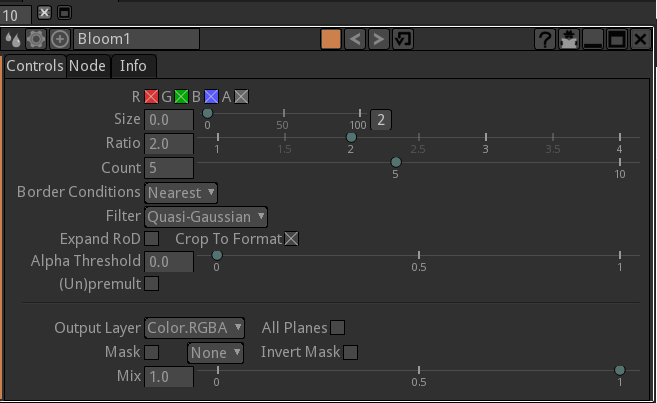Open help with the question mark icon
The width and height of the screenshot is (657, 403).
pyautogui.click(x=545, y=39)
